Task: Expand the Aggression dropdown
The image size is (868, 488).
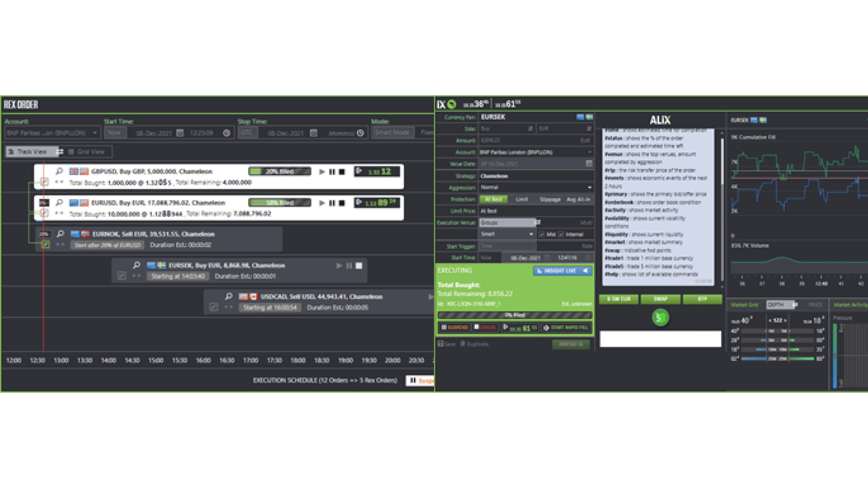Action: (x=590, y=188)
